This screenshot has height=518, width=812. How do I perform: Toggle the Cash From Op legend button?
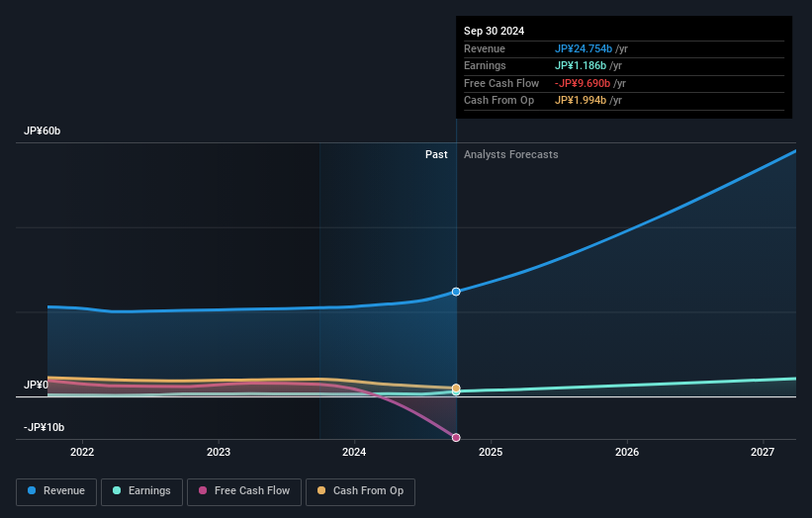click(360, 491)
